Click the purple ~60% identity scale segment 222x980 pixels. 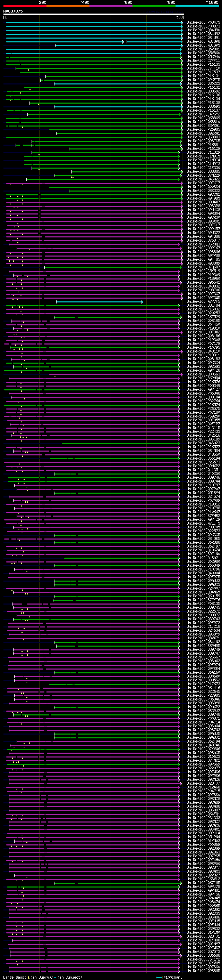(x=111, y=6)
